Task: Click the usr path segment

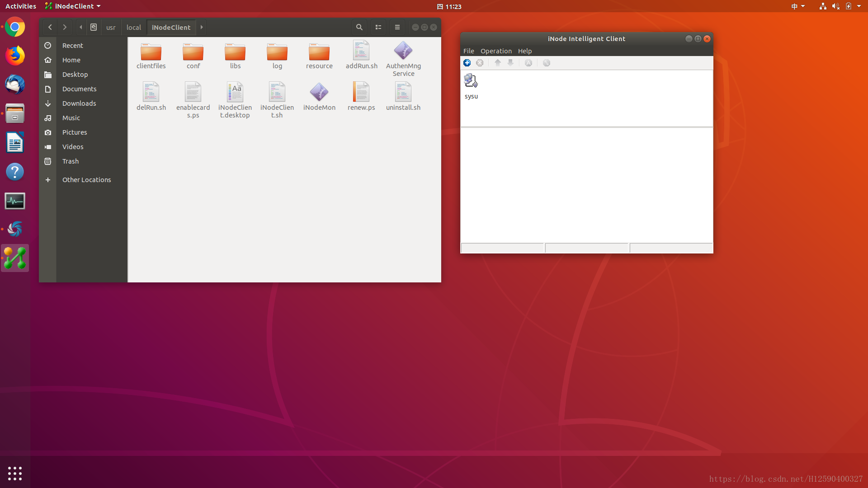Action: point(111,27)
